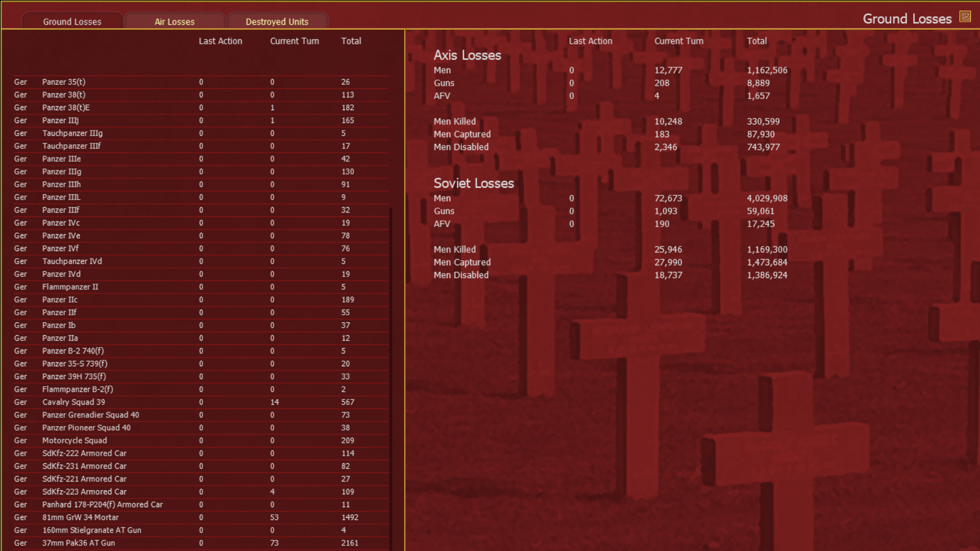Screen dimensions: 980x551
Task: Click the 37mm Pak36 AT Gun row
Action: pos(79,543)
